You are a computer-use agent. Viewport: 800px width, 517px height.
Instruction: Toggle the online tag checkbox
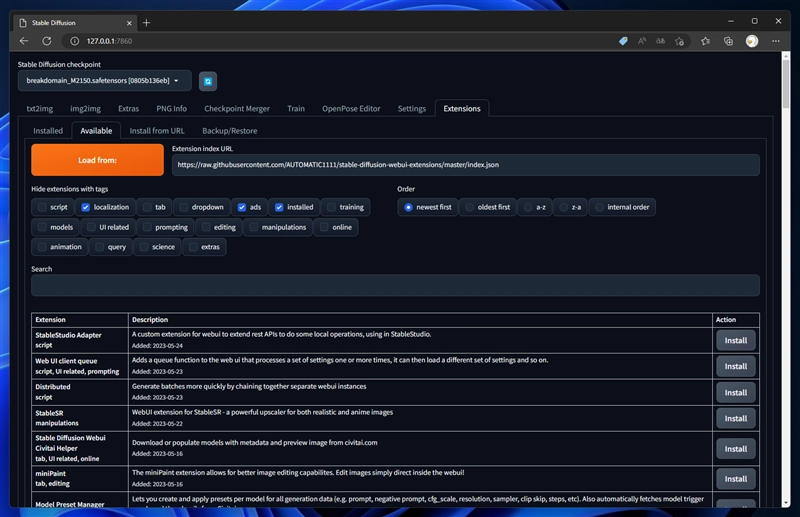pos(324,227)
